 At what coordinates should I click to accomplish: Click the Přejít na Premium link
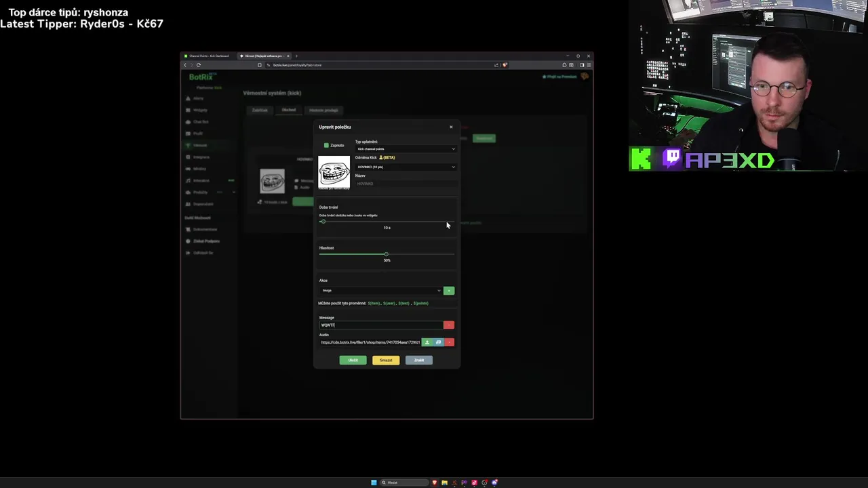point(559,77)
